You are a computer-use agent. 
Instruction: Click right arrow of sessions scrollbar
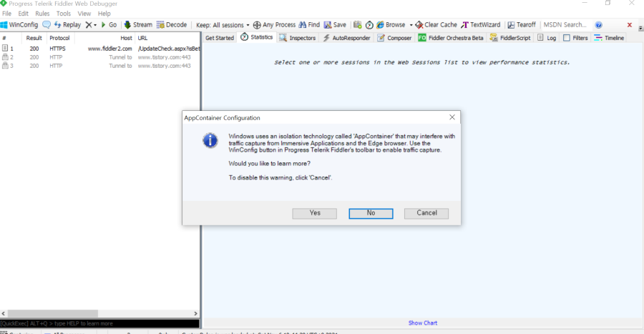[x=195, y=313]
